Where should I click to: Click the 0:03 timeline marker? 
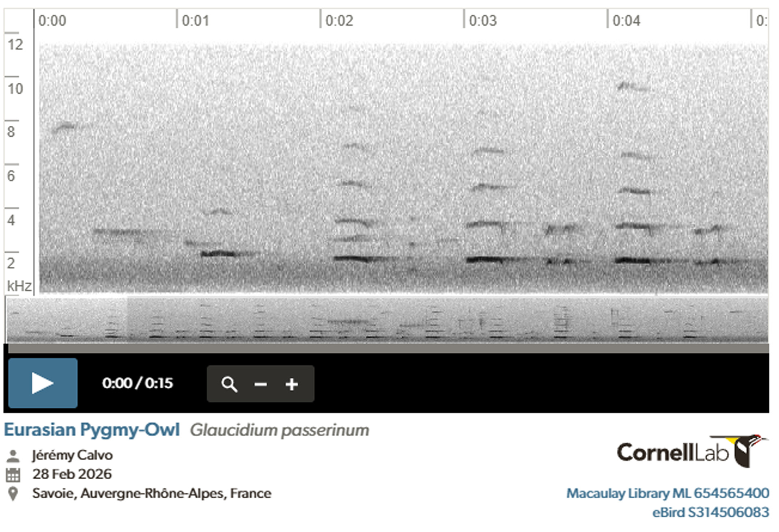pos(483,20)
